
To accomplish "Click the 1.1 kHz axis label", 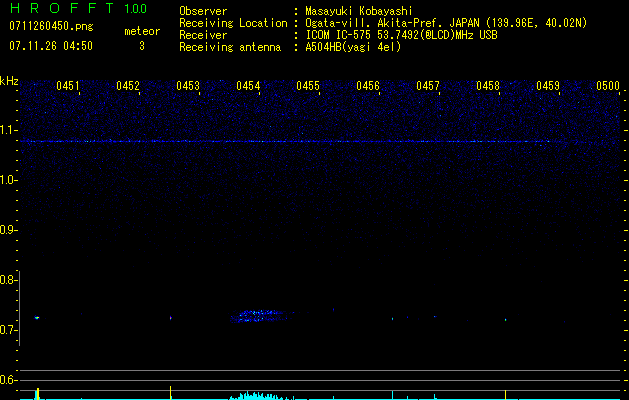I will [8, 130].
